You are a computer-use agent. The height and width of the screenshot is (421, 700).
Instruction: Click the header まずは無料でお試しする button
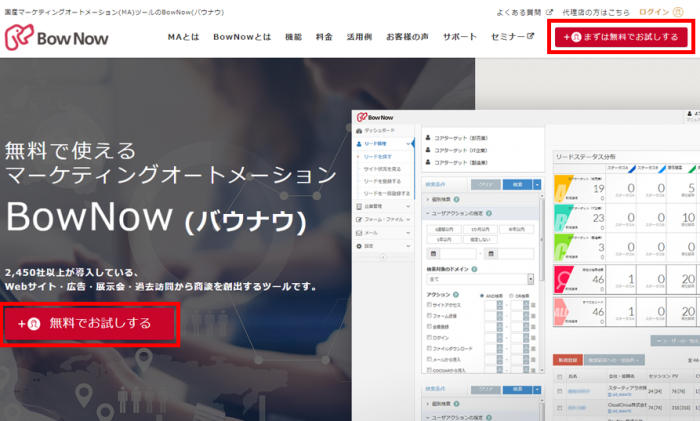click(620, 37)
